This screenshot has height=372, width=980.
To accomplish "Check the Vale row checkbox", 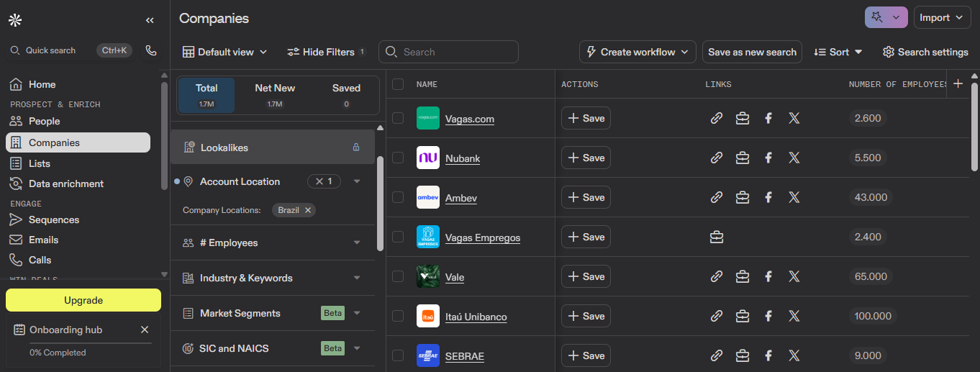I will pos(398,276).
